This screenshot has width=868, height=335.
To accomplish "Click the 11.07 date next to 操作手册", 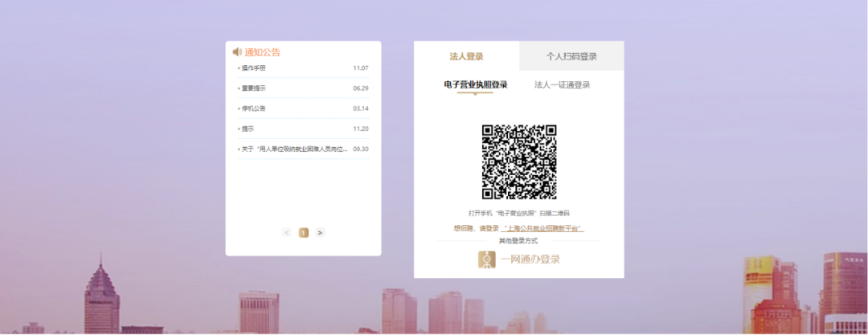I will tap(361, 68).
